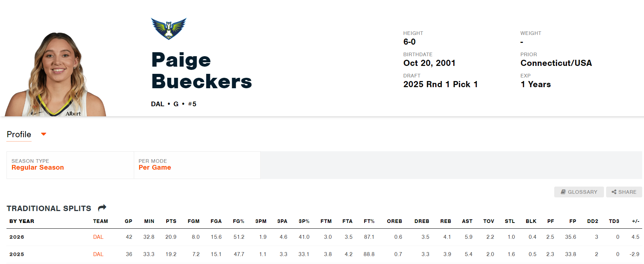Click the Traditional Splits share arrow icon
Image resolution: width=644 pixels, height=264 pixels.
coord(102,208)
